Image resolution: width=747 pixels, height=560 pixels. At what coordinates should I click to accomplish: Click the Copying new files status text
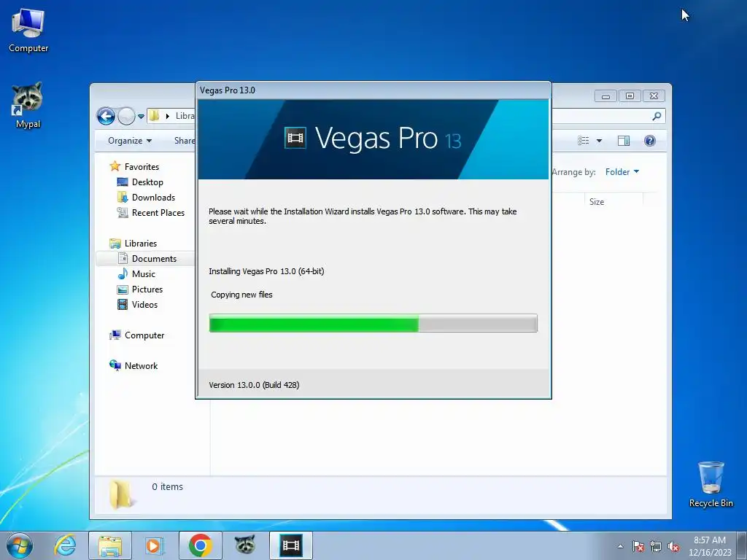pos(241,295)
